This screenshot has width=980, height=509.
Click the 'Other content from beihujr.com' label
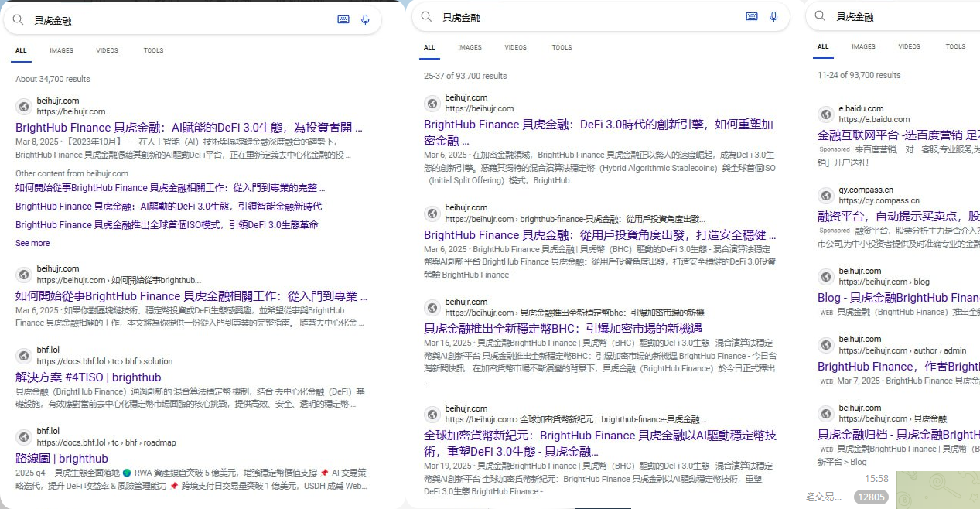[x=72, y=173]
